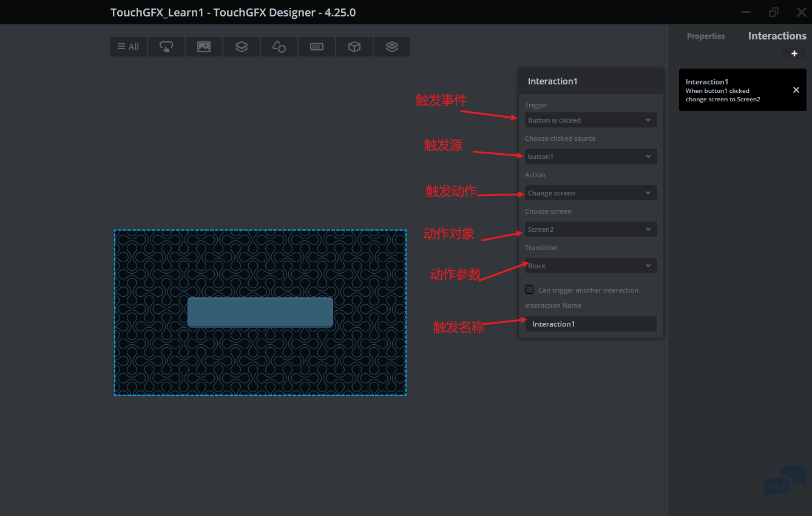This screenshot has height=516, width=812.
Task: Add a new interaction with plus button
Action: click(x=794, y=53)
